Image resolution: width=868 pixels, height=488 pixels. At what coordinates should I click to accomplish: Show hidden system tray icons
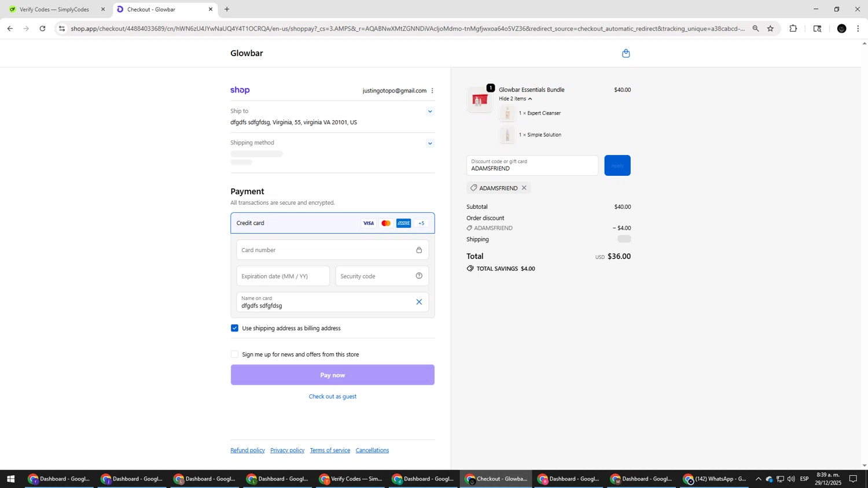759,479
